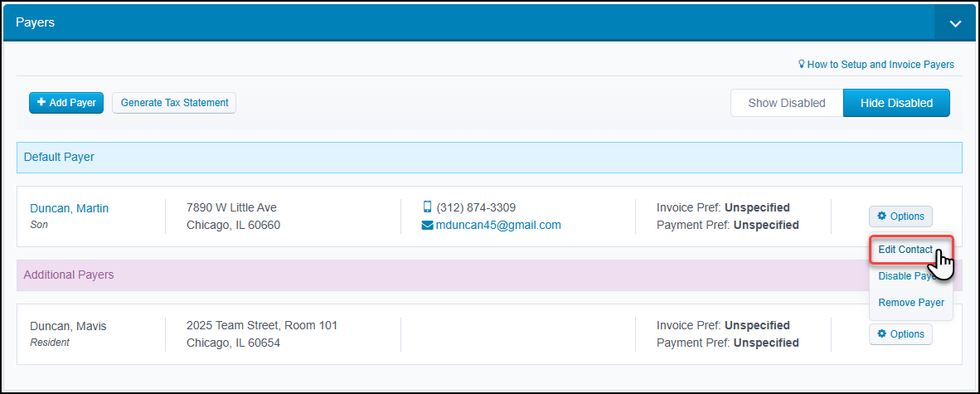This screenshot has width=980, height=394.
Task: Choose Remove Payer from the menu
Action: (910, 303)
